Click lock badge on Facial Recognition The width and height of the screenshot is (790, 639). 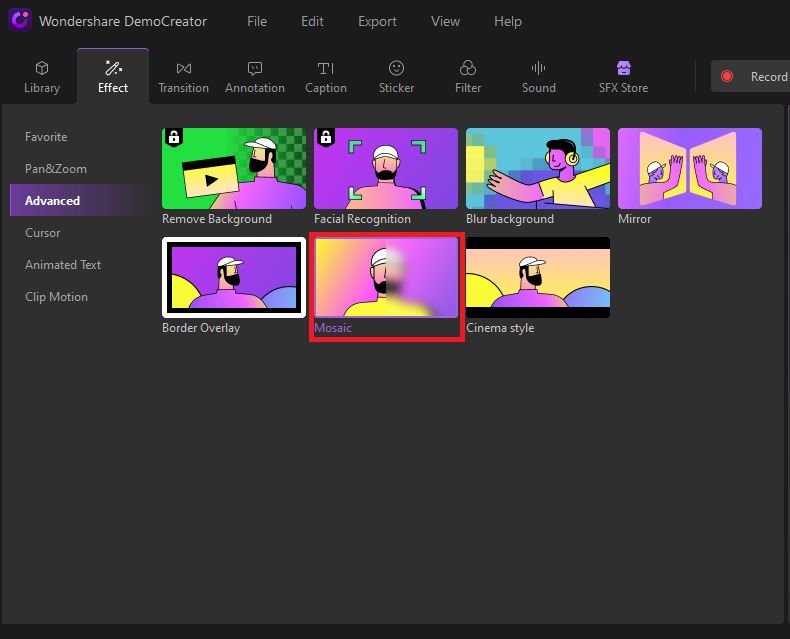coord(326,137)
